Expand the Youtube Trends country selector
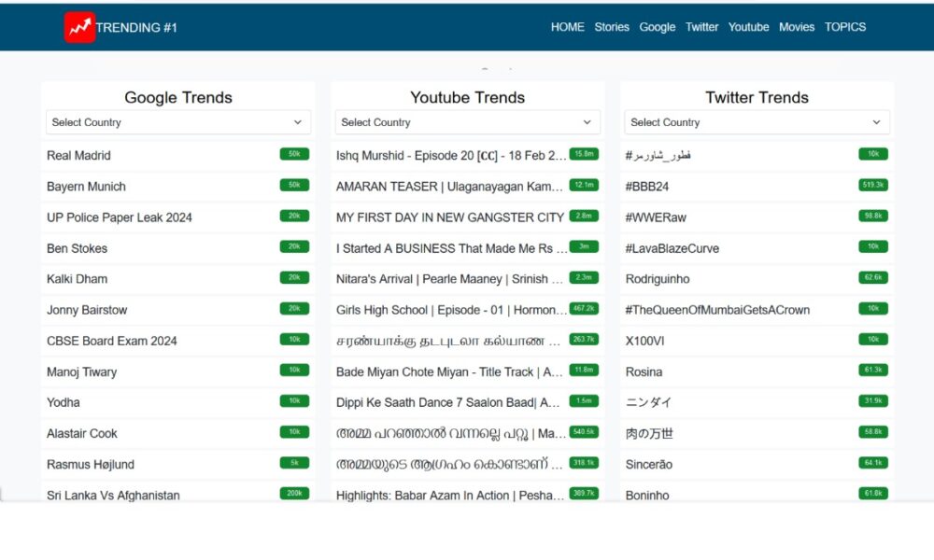The image size is (934, 560). pyautogui.click(x=467, y=122)
